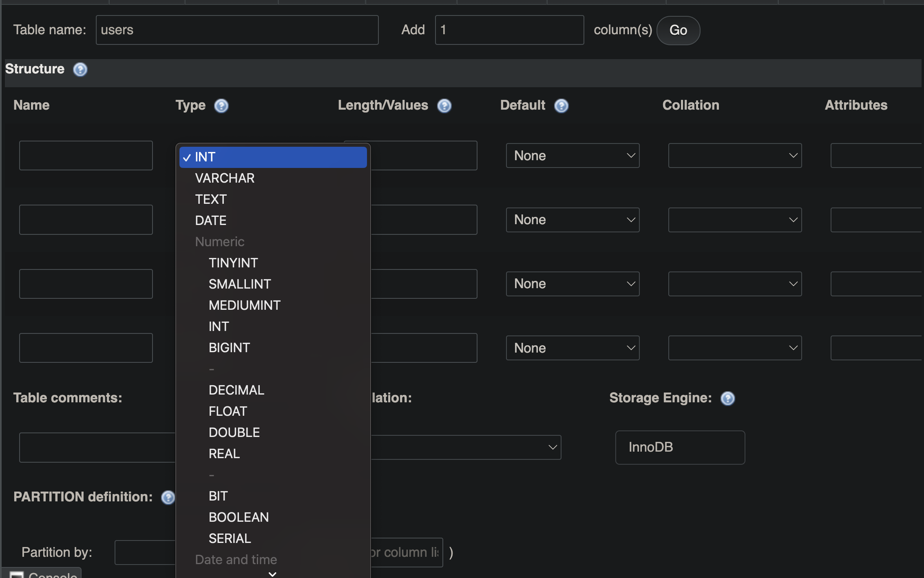Pick SMALLINT under Numeric

[x=273, y=284]
